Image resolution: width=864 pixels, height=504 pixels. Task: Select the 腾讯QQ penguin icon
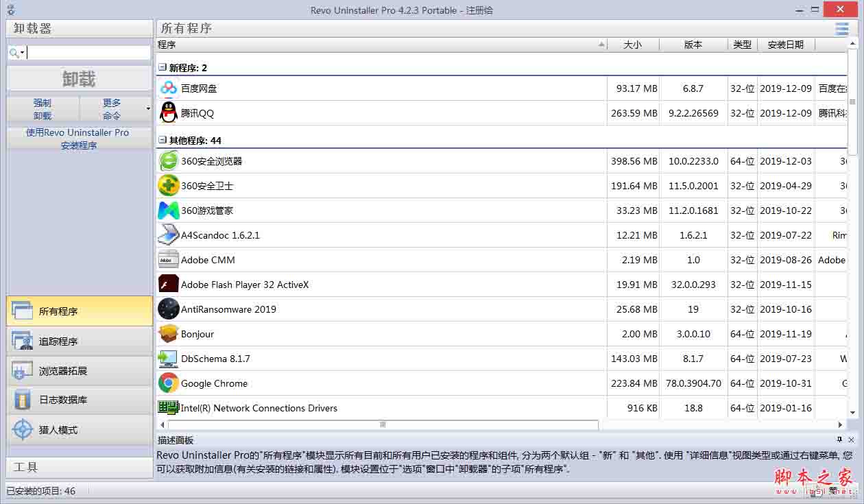[x=168, y=112]
